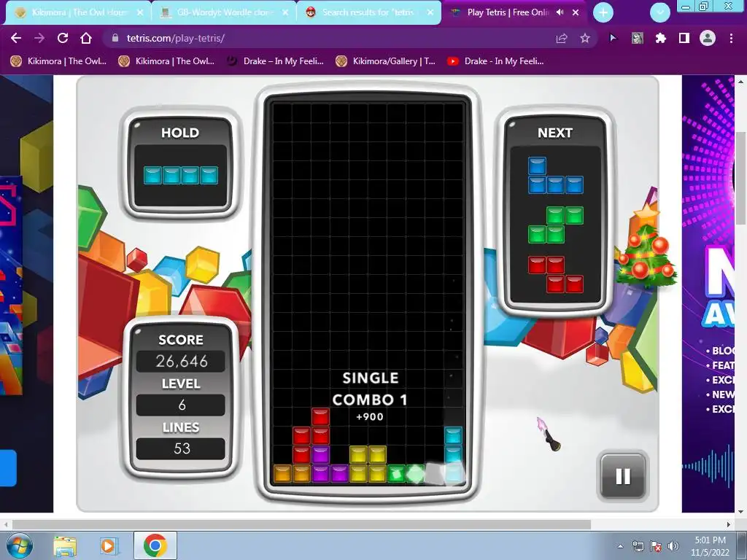Toggle the browser side panel

point(684,38)
